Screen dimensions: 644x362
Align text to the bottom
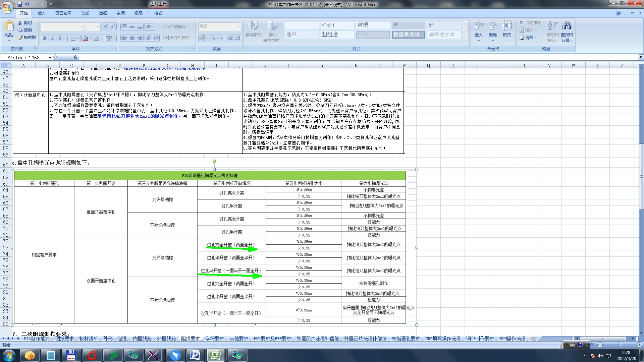(140, 26)
